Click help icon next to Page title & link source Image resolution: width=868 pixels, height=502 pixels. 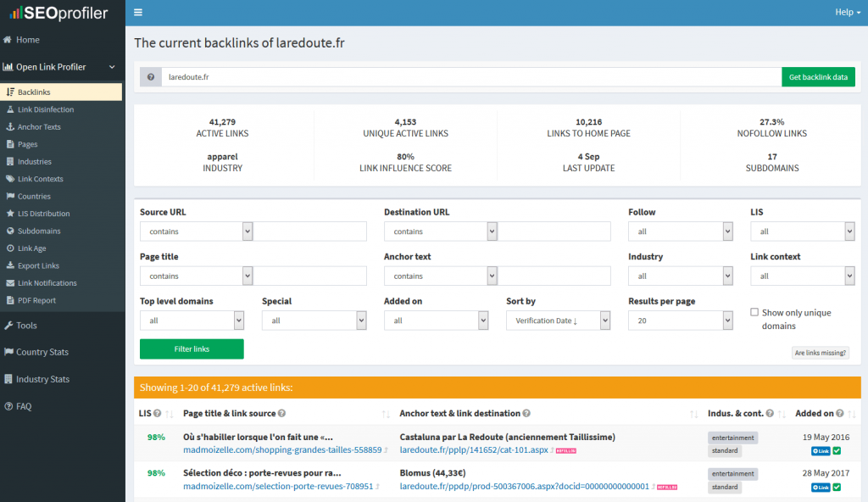pyautogui.click(x=281, y=413)
